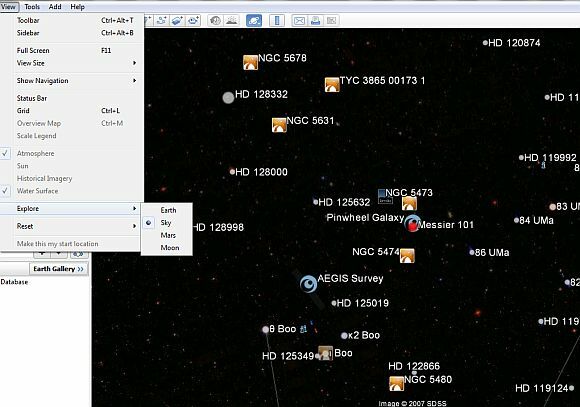Open the Tools menu
Viewport: 580px width, 407px height.
point(32,7)
